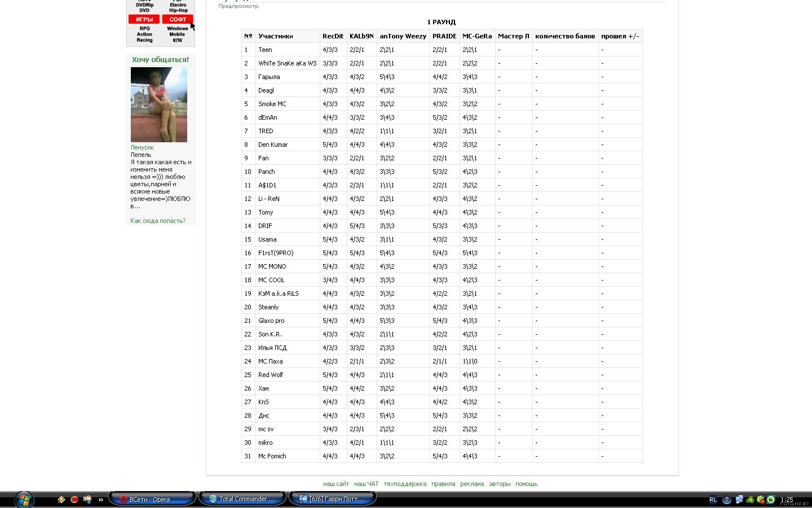The width and height of the screenshot is (812, 508).
Task: Select participant Smoke MC in the table
Action: point(272,104)
